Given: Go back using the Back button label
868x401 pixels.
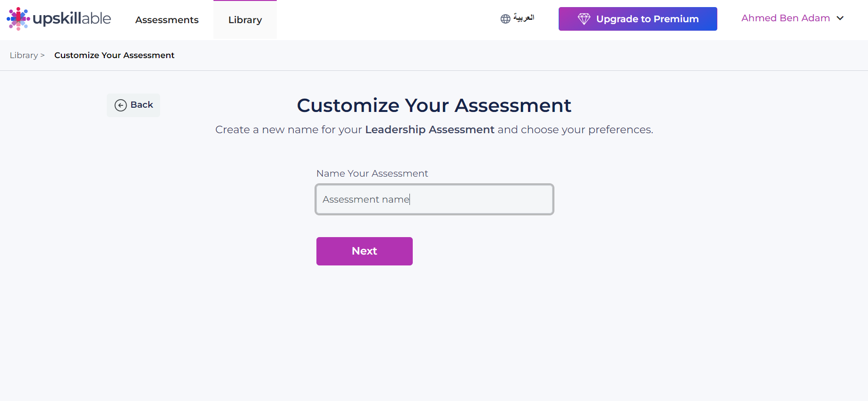Looking at the screenshot, I should pyautogui.click(x=142, y=105).
